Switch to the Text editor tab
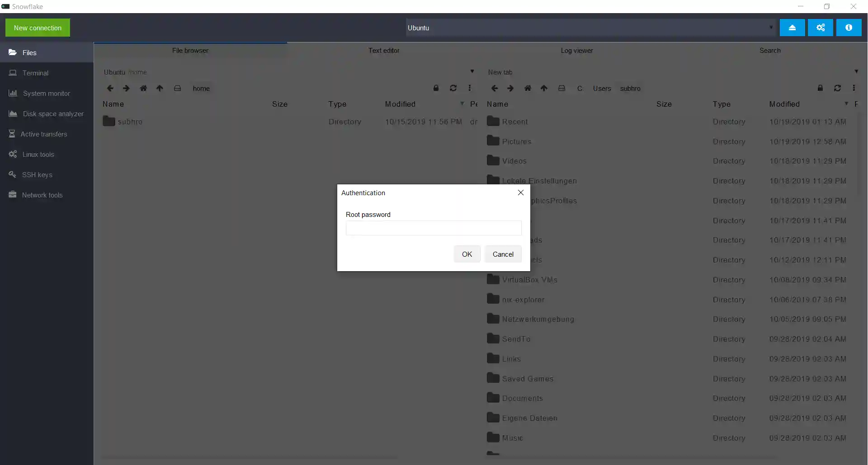The width and height of the screenshot is (868, 465). pyautogui.click(x=383, y=51)
